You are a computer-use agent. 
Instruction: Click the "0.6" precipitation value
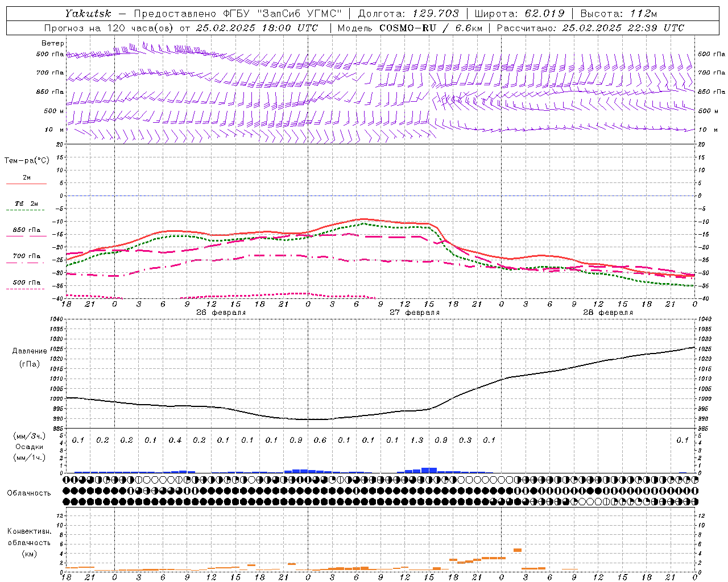point(320,440)
